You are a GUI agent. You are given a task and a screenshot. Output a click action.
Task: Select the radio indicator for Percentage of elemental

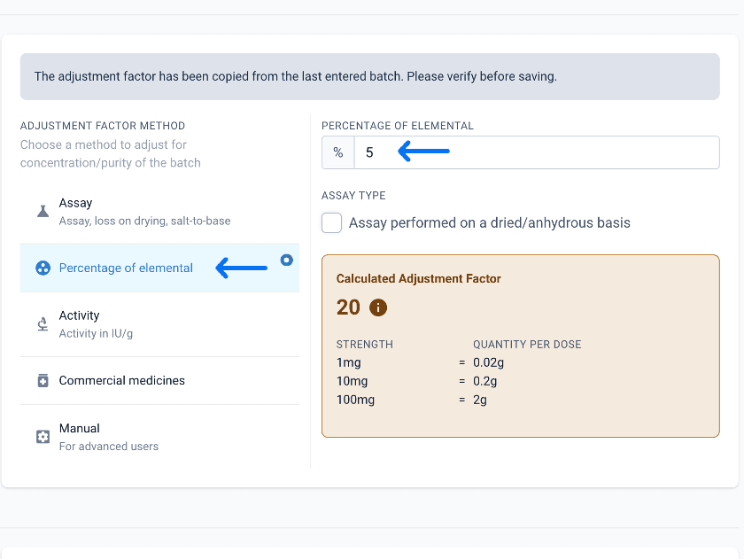click(x=287, y=261)
